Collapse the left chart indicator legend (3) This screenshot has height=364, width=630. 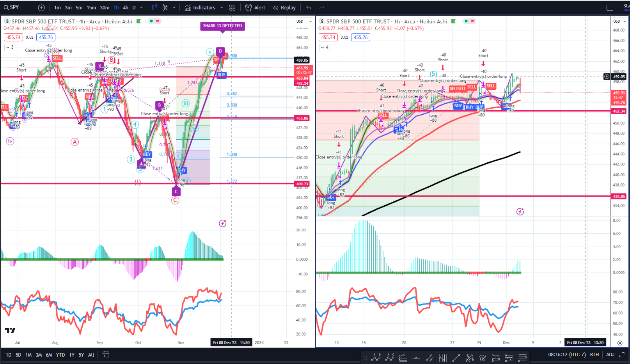pyautogui.click(x=10, y=47)
